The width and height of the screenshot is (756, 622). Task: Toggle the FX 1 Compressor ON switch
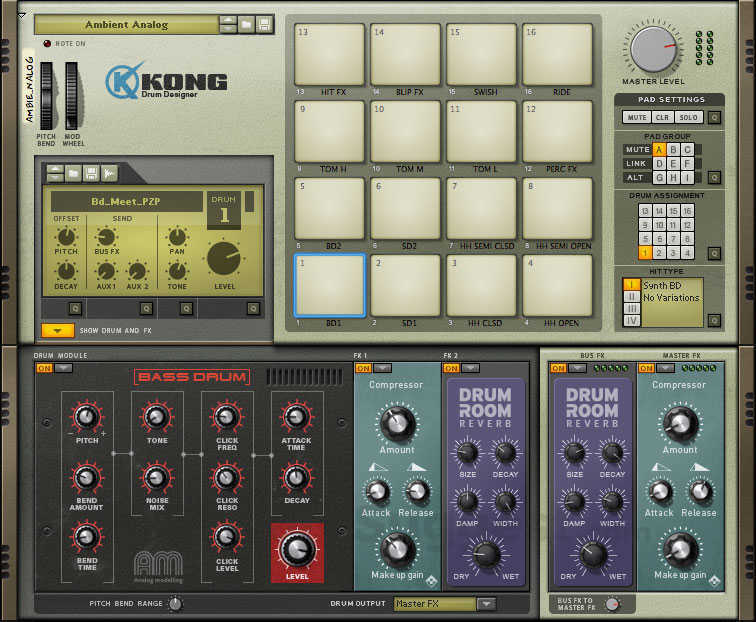point(364,368)
